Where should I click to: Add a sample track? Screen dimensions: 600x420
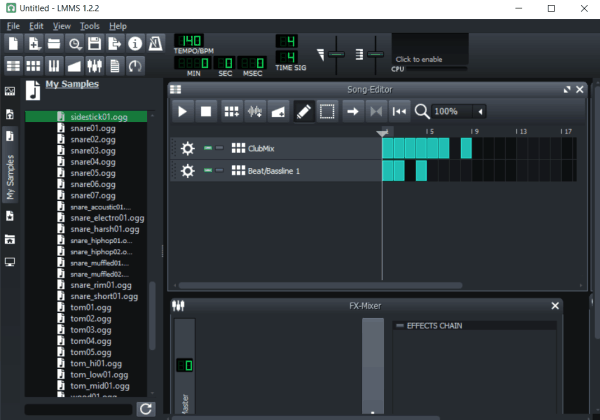tap(255, 112)
